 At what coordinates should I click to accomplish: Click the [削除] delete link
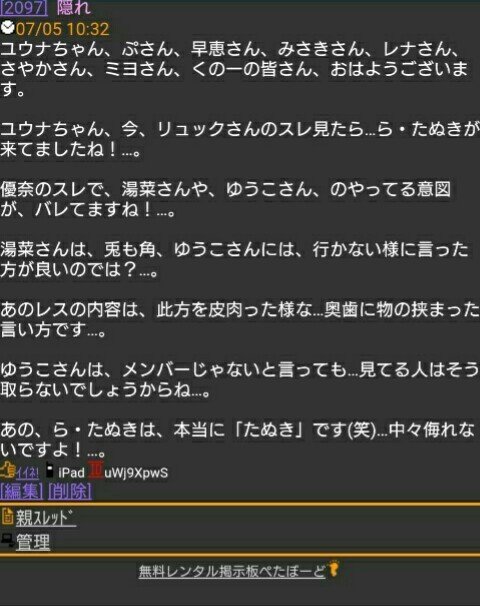point(70,492)
